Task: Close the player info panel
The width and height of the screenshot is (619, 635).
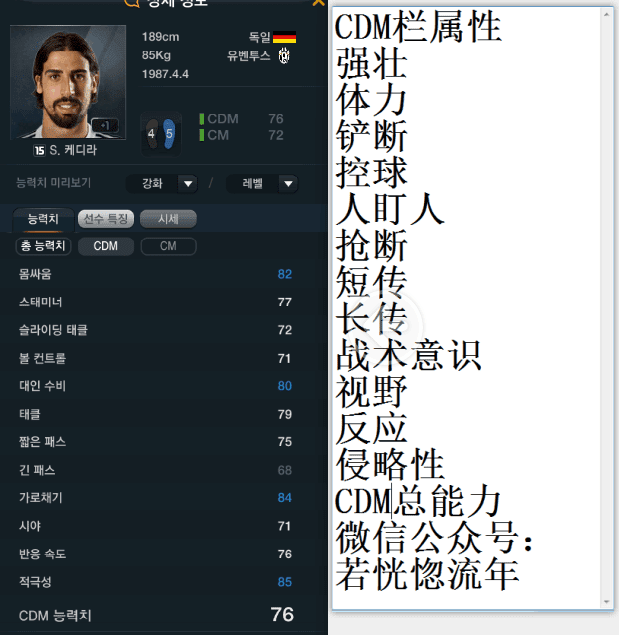Action: click(319, 3)
